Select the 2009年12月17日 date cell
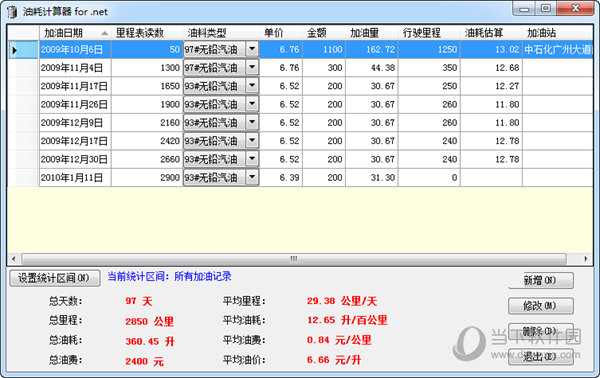Image resolution: width=600 pixels, height=378 pixels. pyautogui.click(x=75, y=141)
